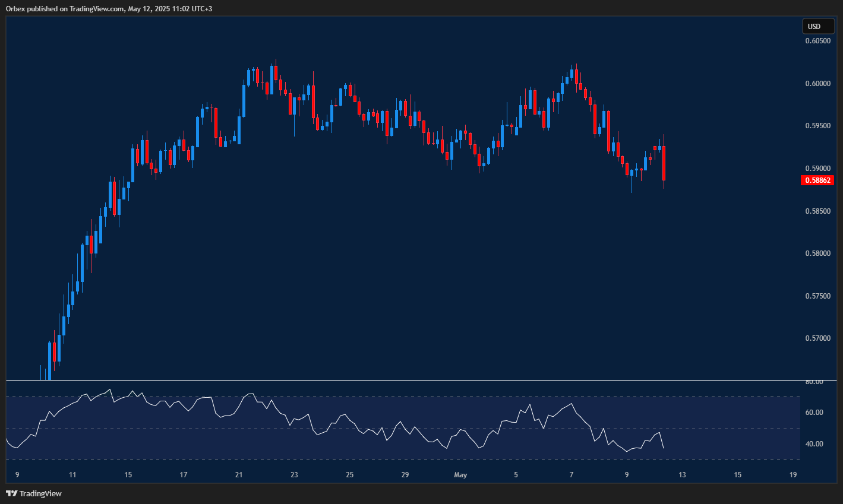Click the 19 date label on time axis
This screenshot has height=504, width=843.
(793, 475)
